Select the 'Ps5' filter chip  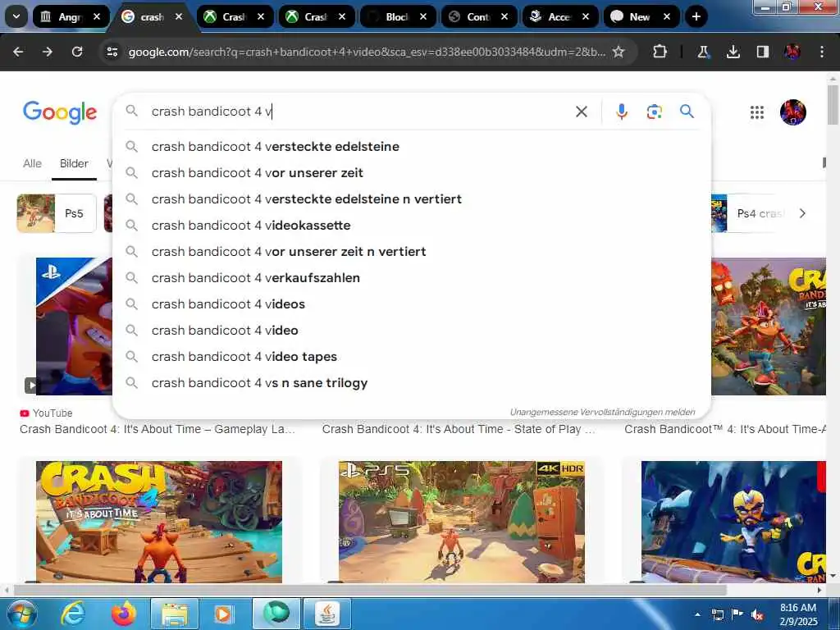[57, 213]
